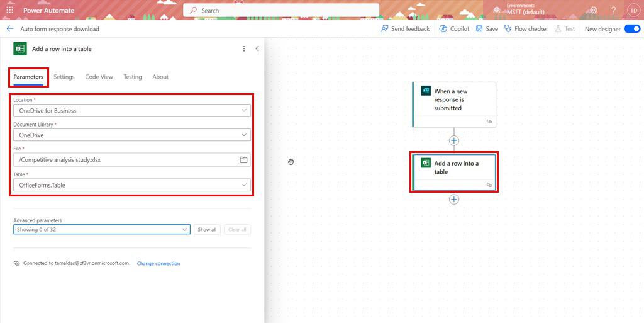The height and width of the screenshot is (323, 644).
Task: Click the connection link icon beside Connected to
Action: click(x=16, y=263)
